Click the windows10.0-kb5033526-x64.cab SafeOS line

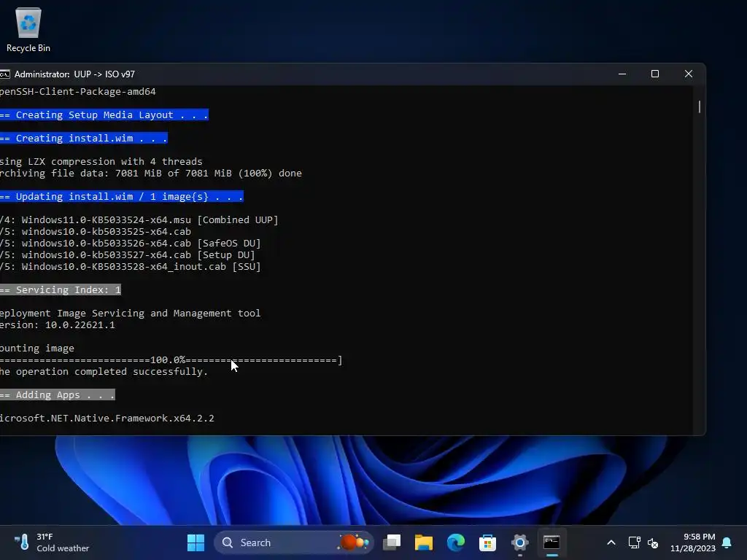pos(131,244)
